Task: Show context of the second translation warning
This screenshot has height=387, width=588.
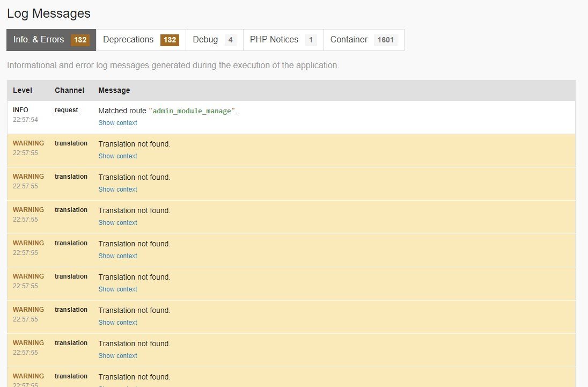Action: 117,190
